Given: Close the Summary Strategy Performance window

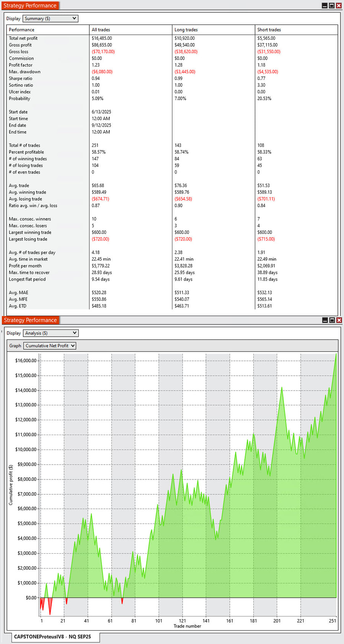Looking at the screenshot, I should tap(339, 6).
